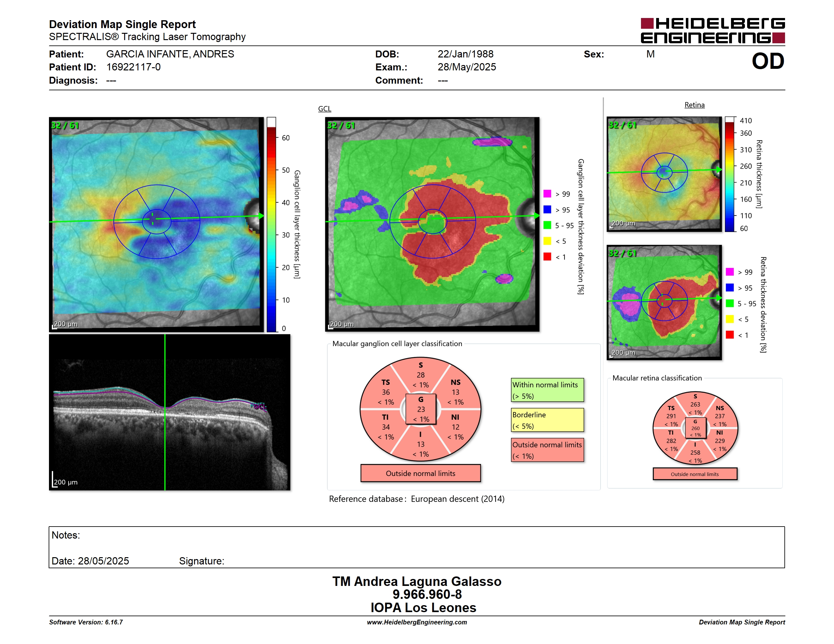Click the 9.966.960-8 identifier text
The width and height of the screenshot is (834, 644).
(x=427, y=594)
